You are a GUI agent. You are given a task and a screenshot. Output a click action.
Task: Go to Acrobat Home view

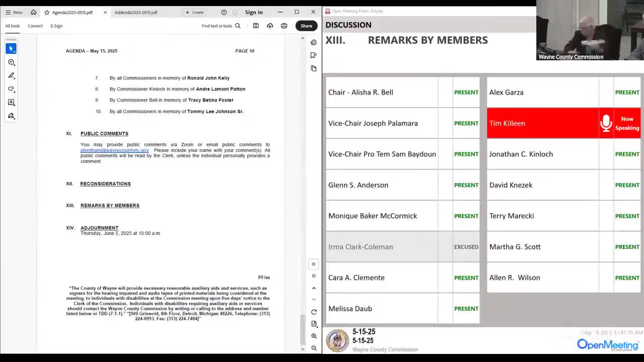pos(33,12)
